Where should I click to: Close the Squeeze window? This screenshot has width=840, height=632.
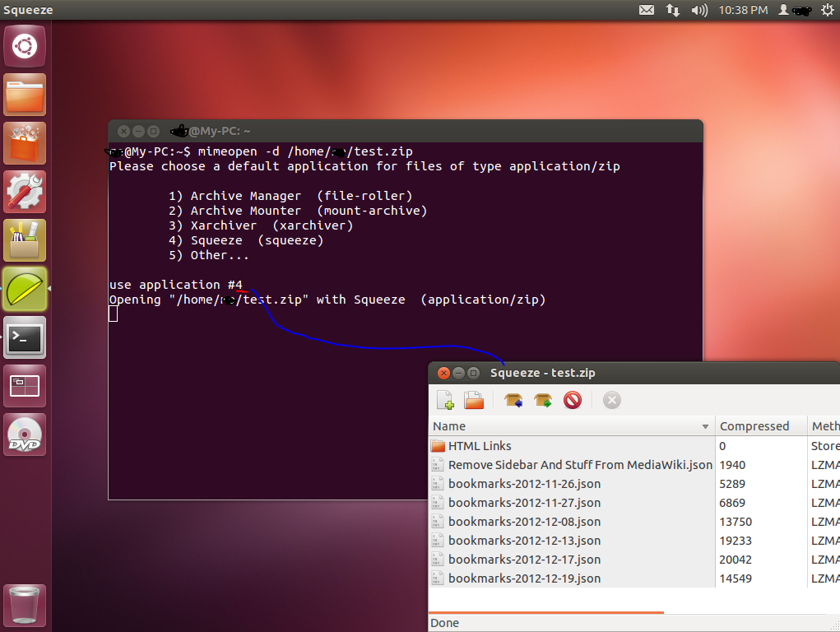coord(443,373)
